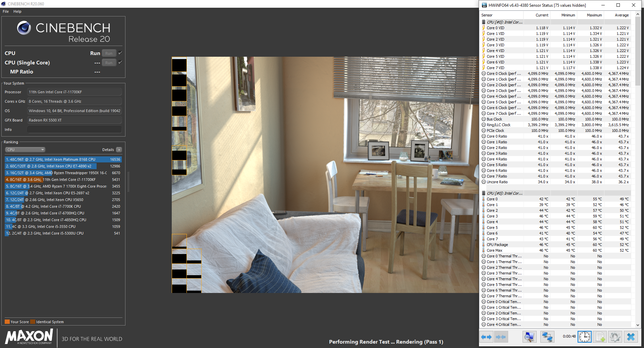The image size is (644, 348).
Task: Reset the elapsed timer via clock icon
Action: [x=584, y=337]
